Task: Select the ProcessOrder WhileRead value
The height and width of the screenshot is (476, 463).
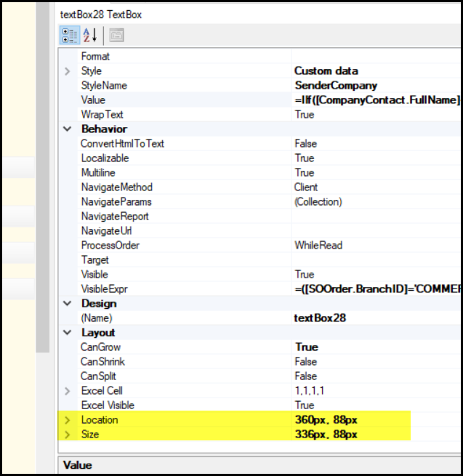Action: pyautogui.click(x=318, y=246)
